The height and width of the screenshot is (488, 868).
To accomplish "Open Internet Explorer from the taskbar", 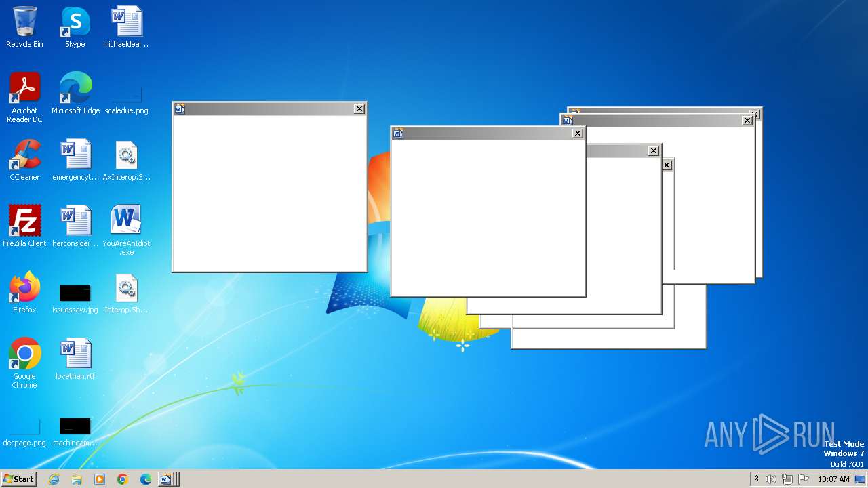I will 54,479.
